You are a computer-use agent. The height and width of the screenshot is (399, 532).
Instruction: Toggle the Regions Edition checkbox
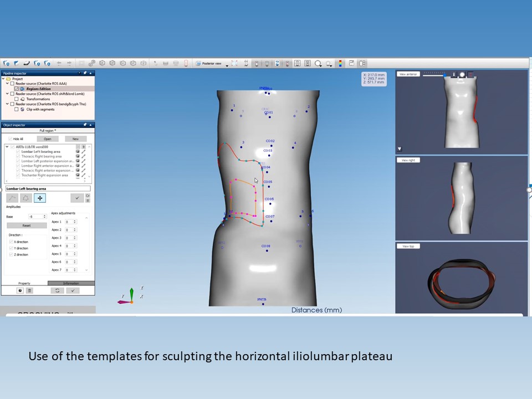16,89
